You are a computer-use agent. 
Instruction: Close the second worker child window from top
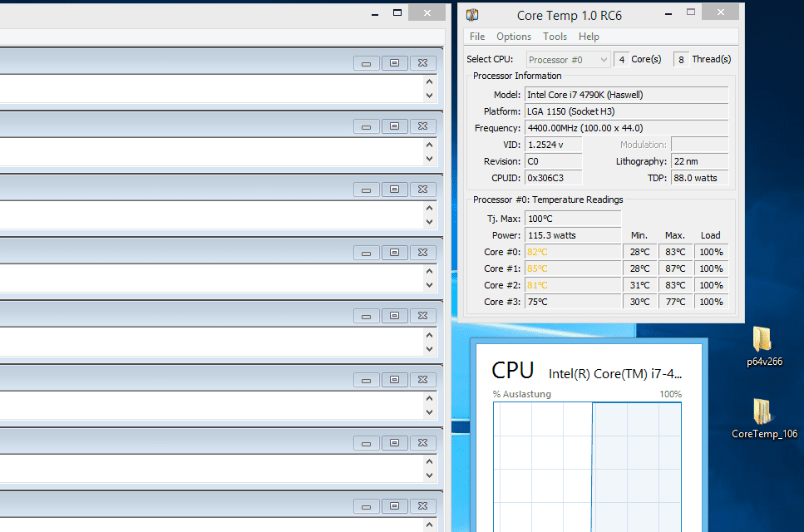click(422, 126)
